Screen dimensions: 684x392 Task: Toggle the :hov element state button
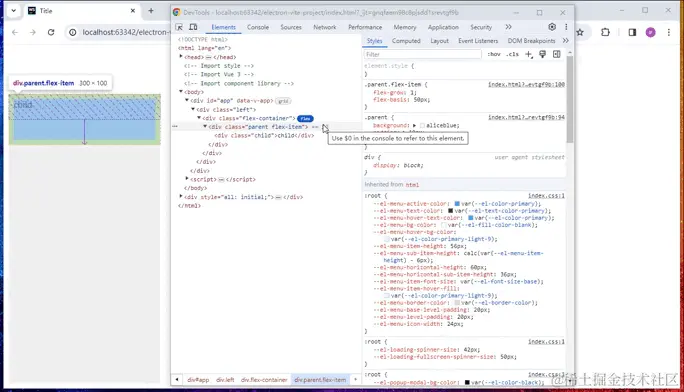[x=494, y=54]
